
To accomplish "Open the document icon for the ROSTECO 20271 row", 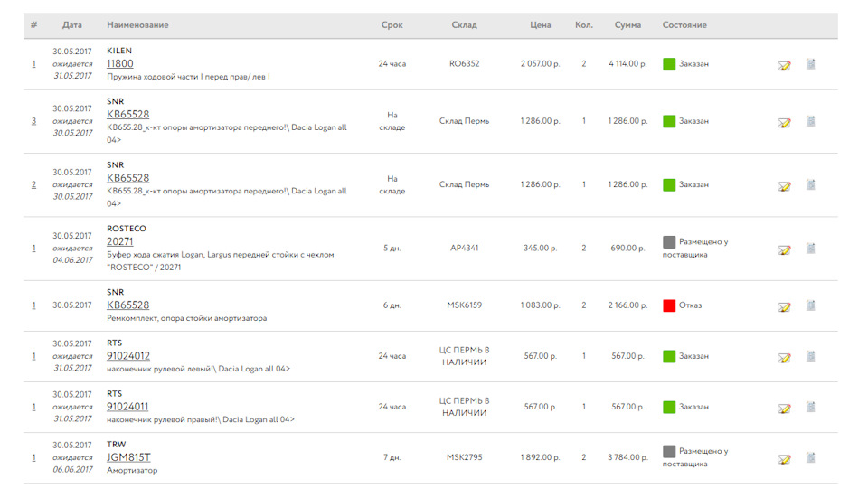I will pos(811,249).
